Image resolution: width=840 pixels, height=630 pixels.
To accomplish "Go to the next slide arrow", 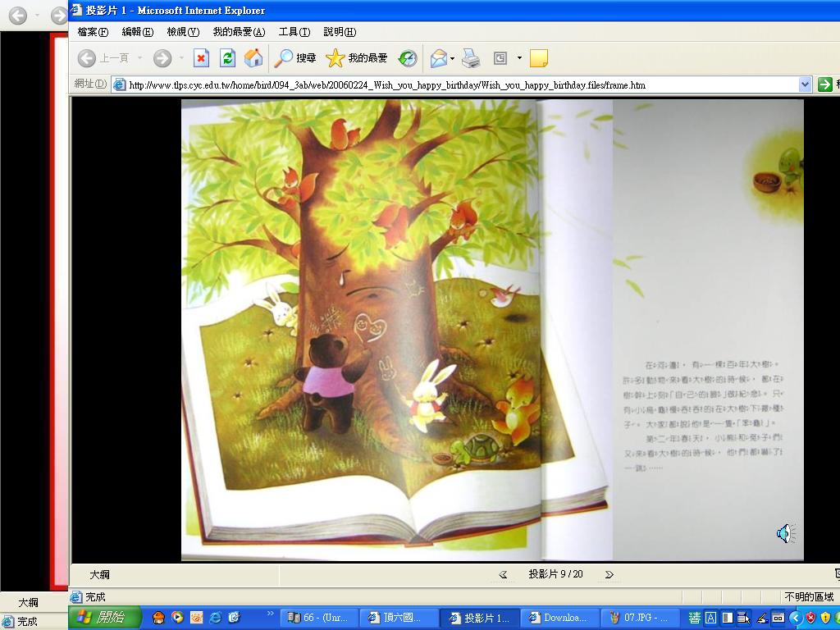I will pos(609,574).
